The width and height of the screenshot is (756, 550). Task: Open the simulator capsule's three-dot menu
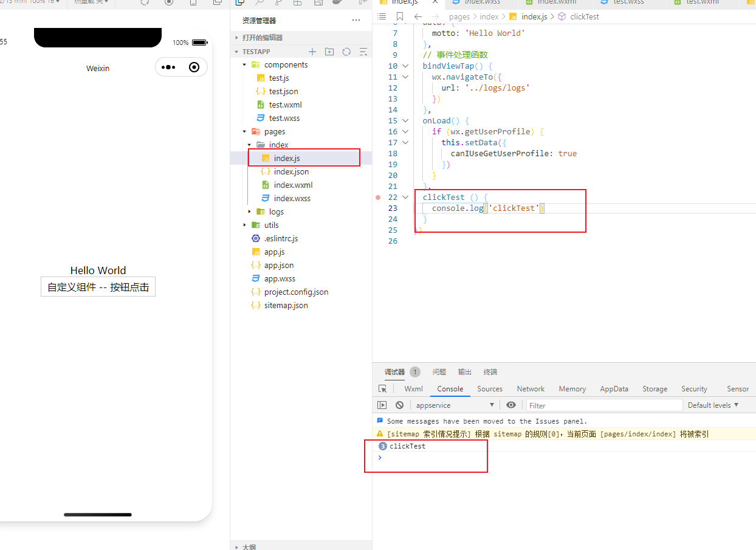(168, 67)
